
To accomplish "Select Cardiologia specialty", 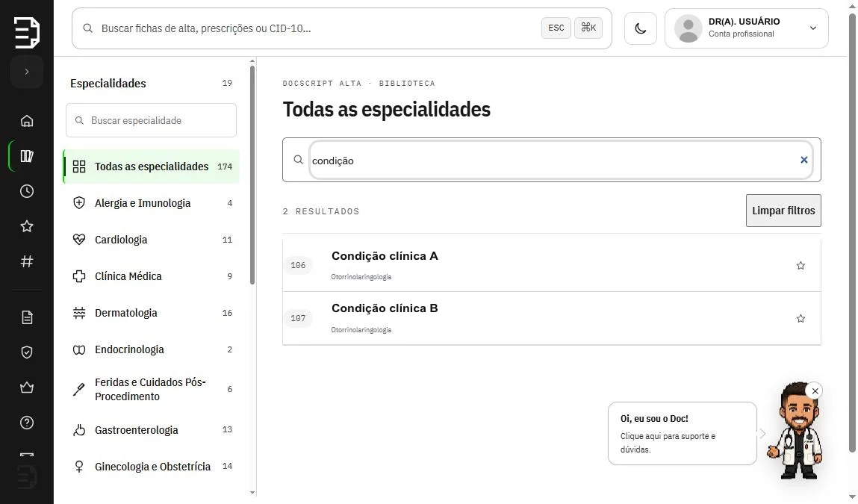I will click(x=152, y=240).
